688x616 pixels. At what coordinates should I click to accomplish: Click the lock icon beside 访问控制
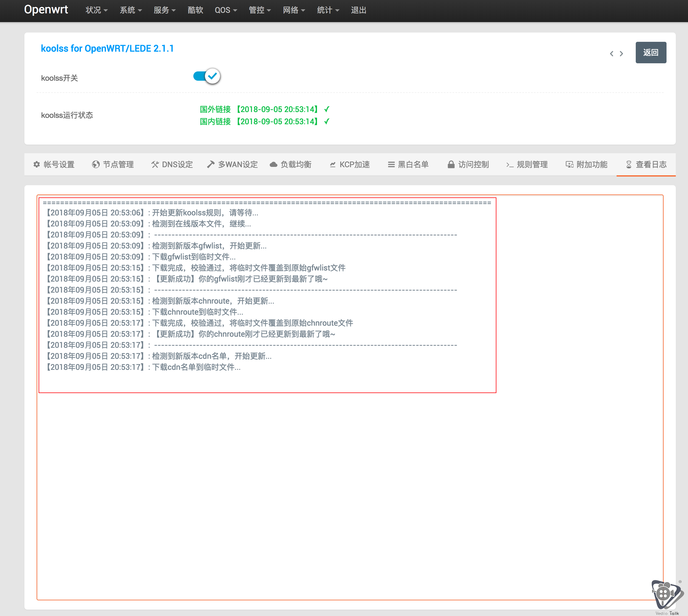(451, 165)
